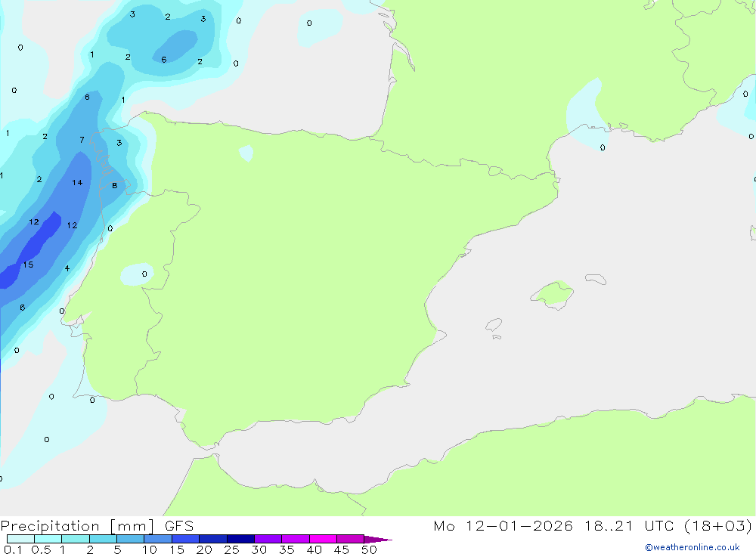Pick the 35–40 mm magenta legend swatch
Viewport: 756px width, 554px height.
[296, 539]
